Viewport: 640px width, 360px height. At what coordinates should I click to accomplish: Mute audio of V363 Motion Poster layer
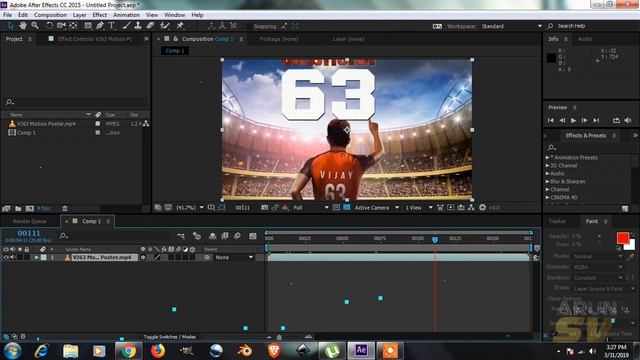click(13, 258)
